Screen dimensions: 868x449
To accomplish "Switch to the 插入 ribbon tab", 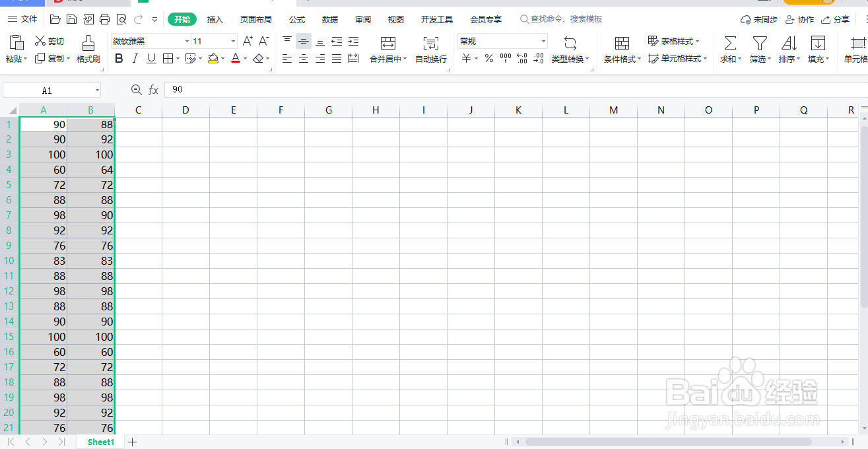I will click(215, 19).
